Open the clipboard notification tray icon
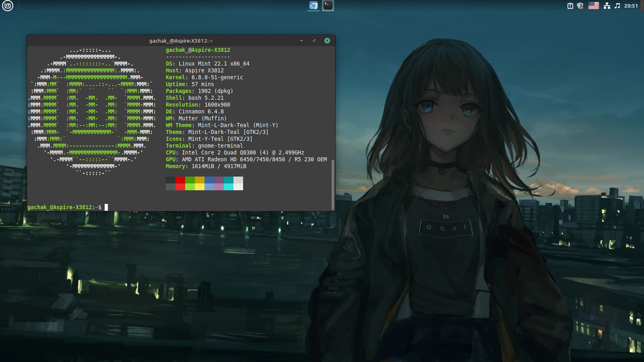Viewport: 644px width, 362px height. coord(570,6)
